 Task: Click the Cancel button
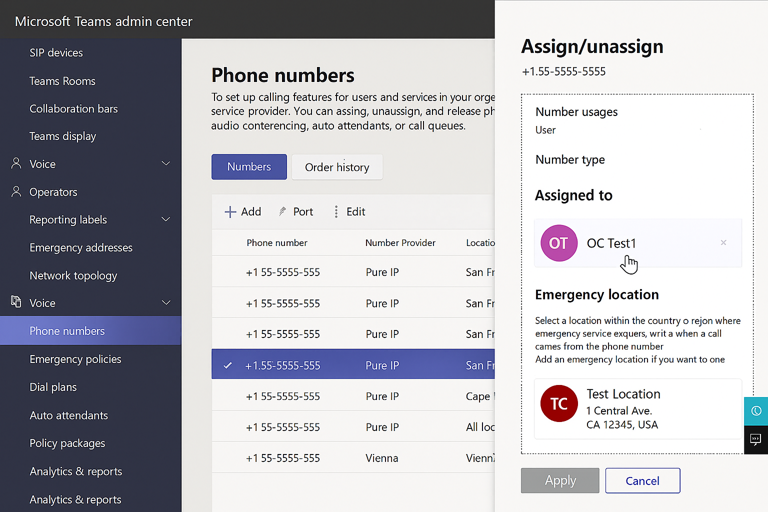(643, 481)
